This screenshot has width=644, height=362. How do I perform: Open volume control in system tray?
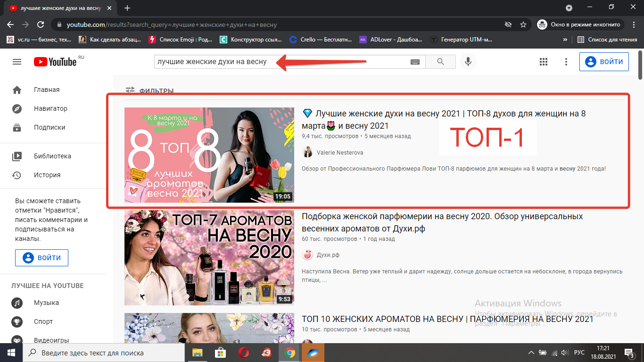(565, 353)
